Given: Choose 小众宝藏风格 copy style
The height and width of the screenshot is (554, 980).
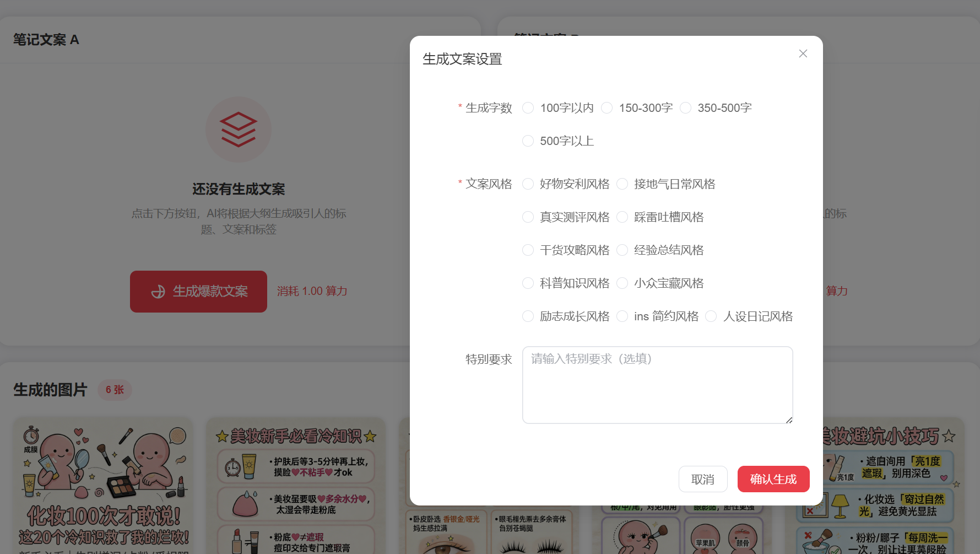Looking at the screenshot, I should (x=622, y=283).
